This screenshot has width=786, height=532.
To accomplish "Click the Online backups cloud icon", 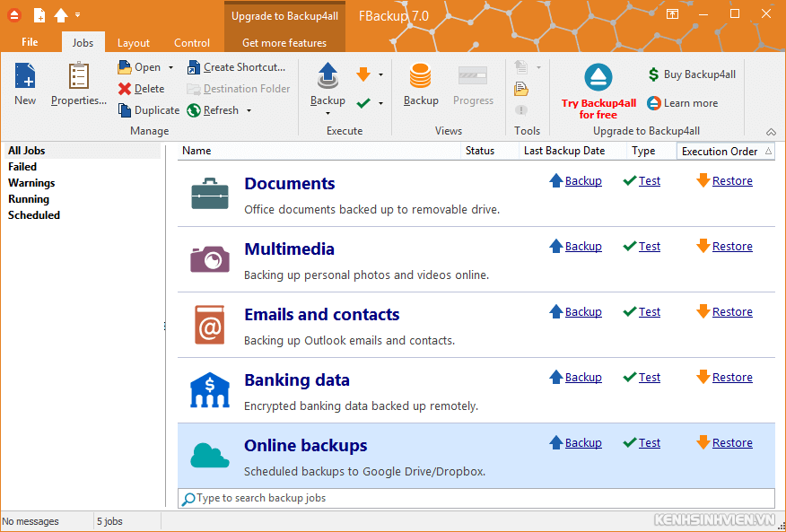I will 210,455.
